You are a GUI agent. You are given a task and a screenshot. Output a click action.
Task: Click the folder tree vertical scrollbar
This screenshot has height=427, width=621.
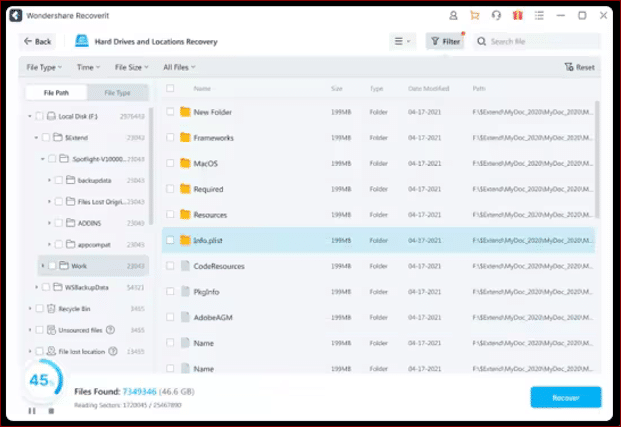[x=151, y=166]
